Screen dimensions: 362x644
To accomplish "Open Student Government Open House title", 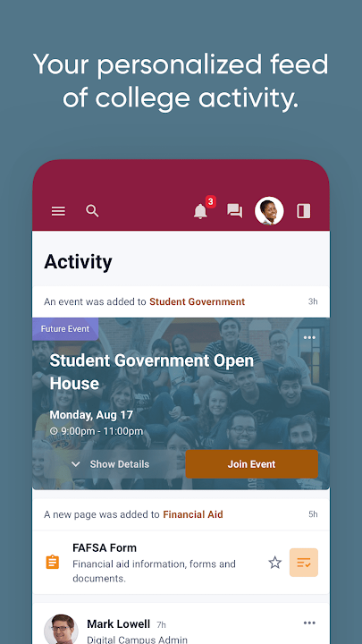I will click(x=151, y=372).
